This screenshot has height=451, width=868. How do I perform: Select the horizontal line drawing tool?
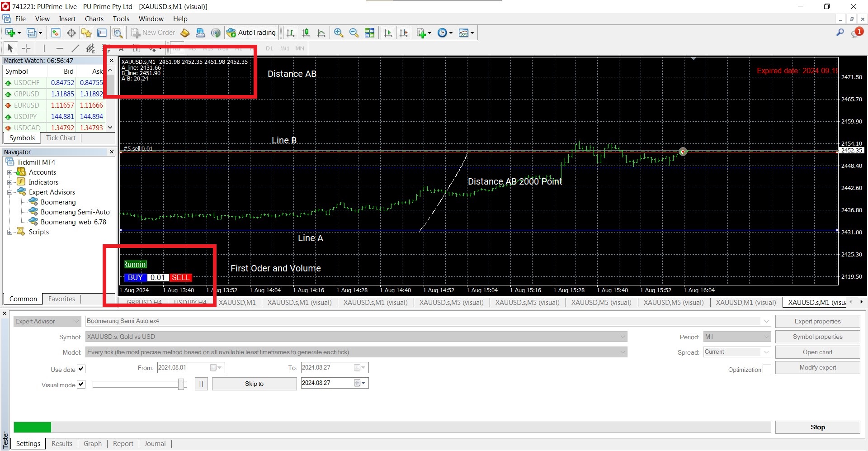tap(60, 48)
